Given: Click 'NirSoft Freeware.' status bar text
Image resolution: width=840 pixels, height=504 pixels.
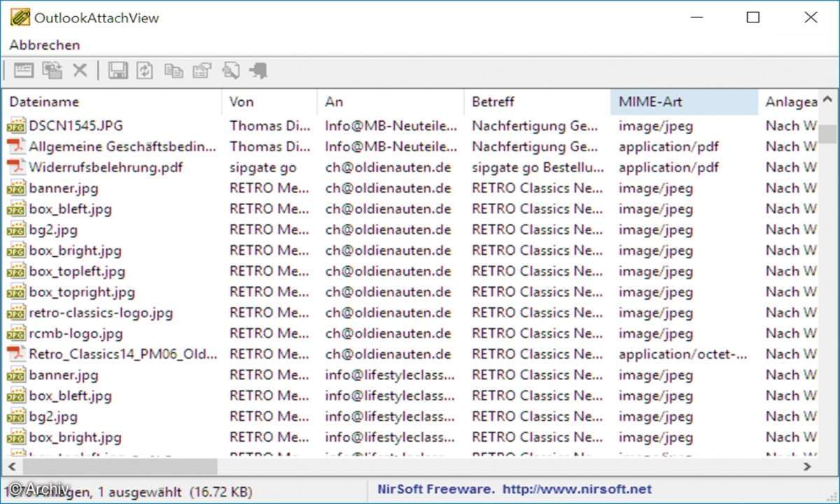Looking at the screenshot, I should (436, 490).
